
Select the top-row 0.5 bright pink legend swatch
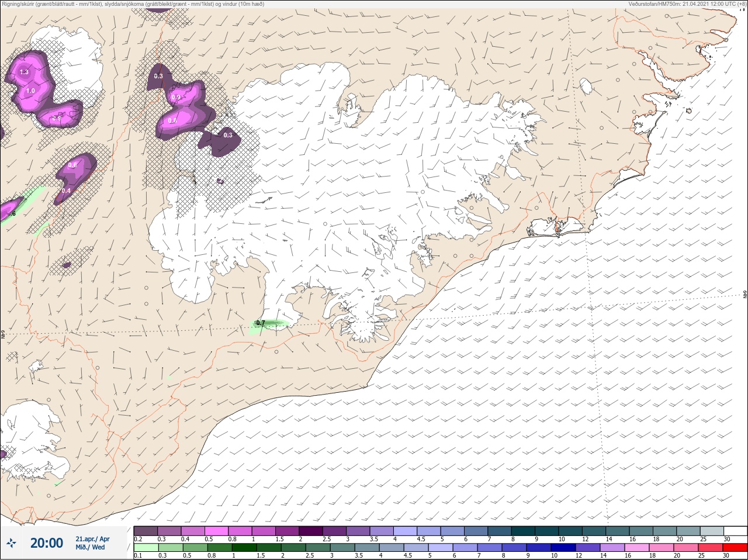click(x=217, y=531)
